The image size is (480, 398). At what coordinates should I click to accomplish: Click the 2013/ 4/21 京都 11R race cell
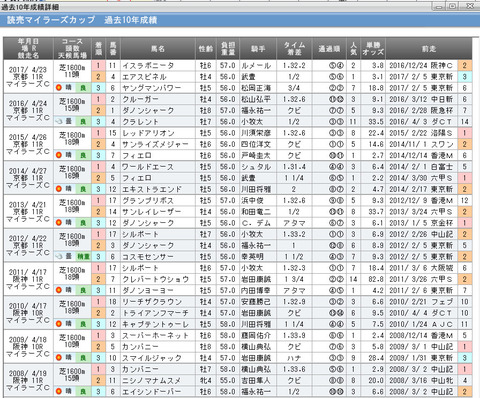point(28,212)
